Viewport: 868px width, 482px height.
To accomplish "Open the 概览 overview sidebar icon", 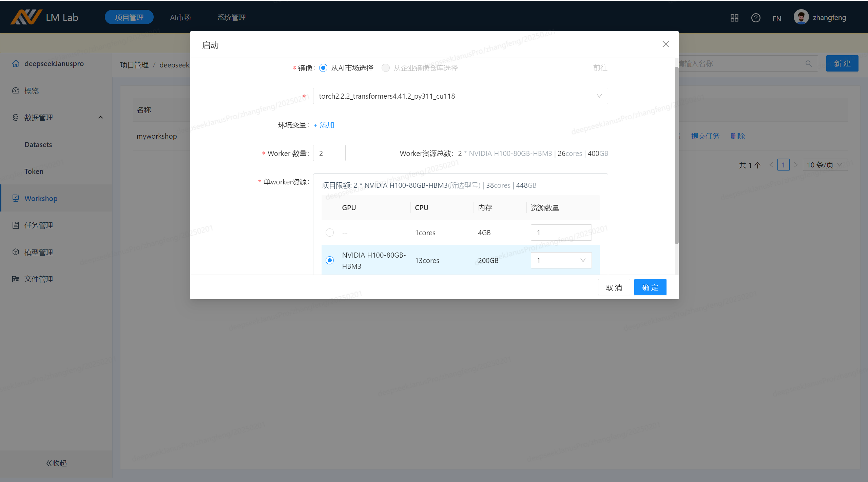I will pyautogui.click(x=16, y=91).
